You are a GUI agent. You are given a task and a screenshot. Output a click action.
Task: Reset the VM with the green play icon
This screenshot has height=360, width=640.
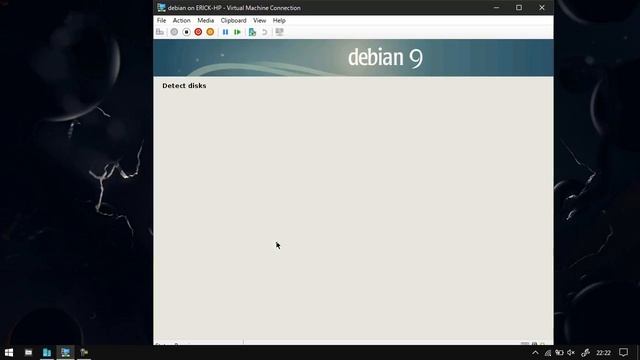pos(237,32)
